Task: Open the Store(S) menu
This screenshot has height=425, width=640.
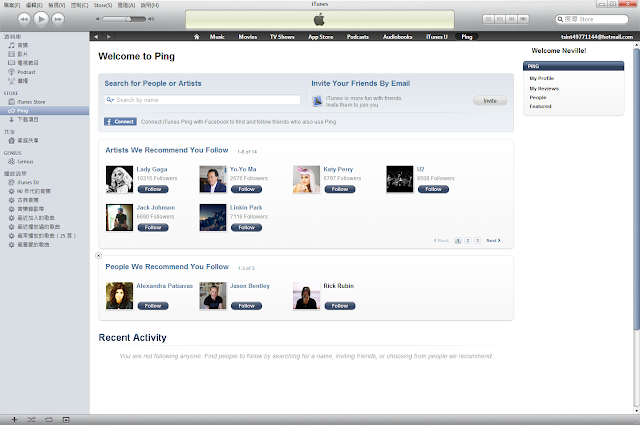Action: pos(102,5)
